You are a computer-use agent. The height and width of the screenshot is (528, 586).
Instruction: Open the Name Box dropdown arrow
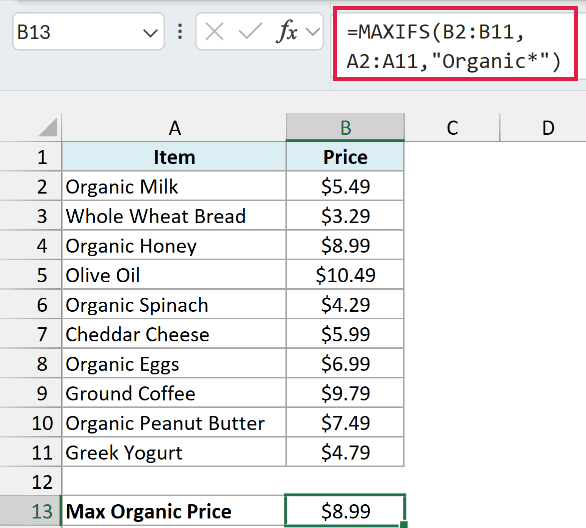point(150,33)
